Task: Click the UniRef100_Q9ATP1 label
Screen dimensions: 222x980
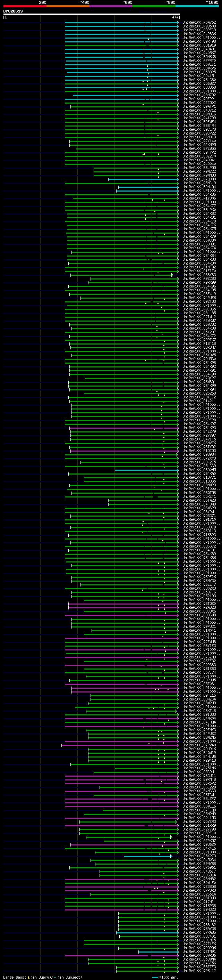Action: coord(199,106)
